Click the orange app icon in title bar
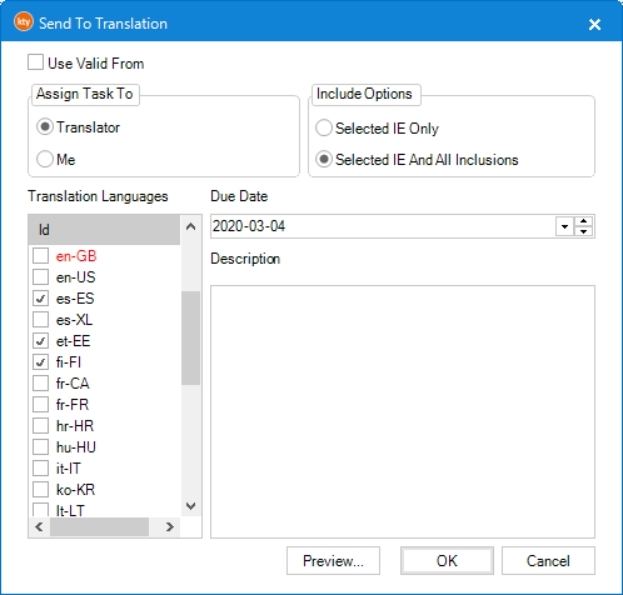 pos(23,22)
